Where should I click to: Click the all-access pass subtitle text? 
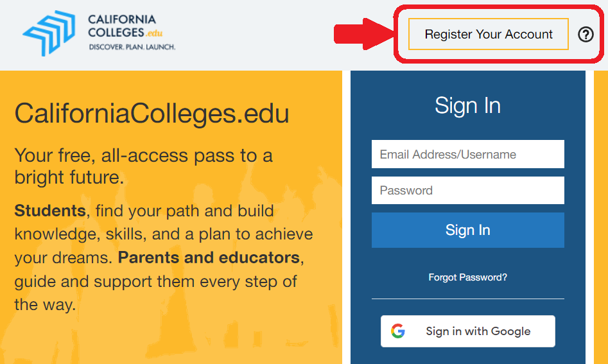pyautogui.click(x=143, y=166)
